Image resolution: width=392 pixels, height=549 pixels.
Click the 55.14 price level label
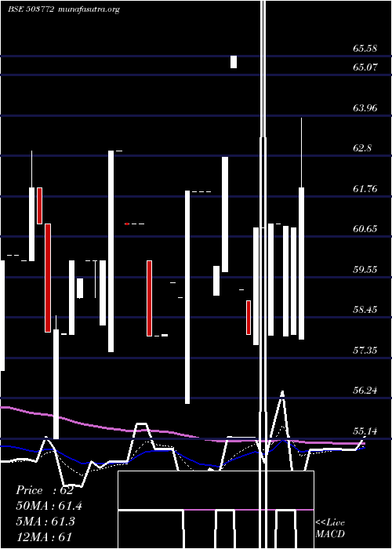pyautogui.click(x=365, y=431)
